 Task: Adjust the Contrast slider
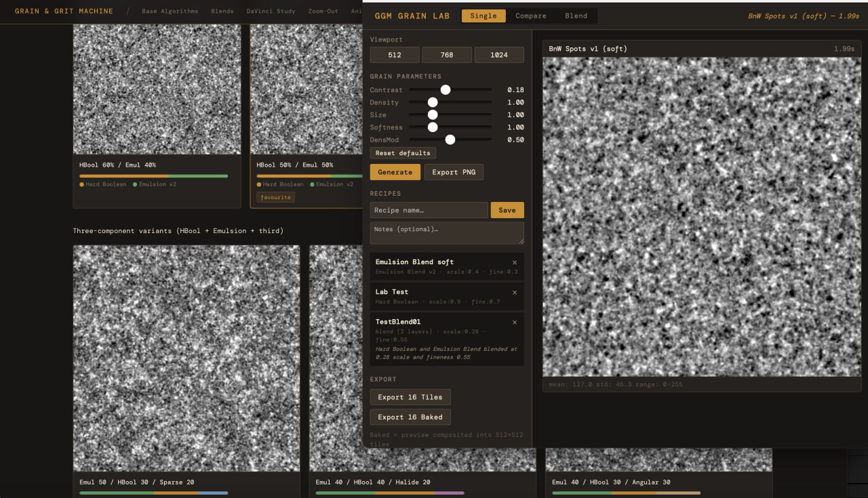tap(450, 89)
